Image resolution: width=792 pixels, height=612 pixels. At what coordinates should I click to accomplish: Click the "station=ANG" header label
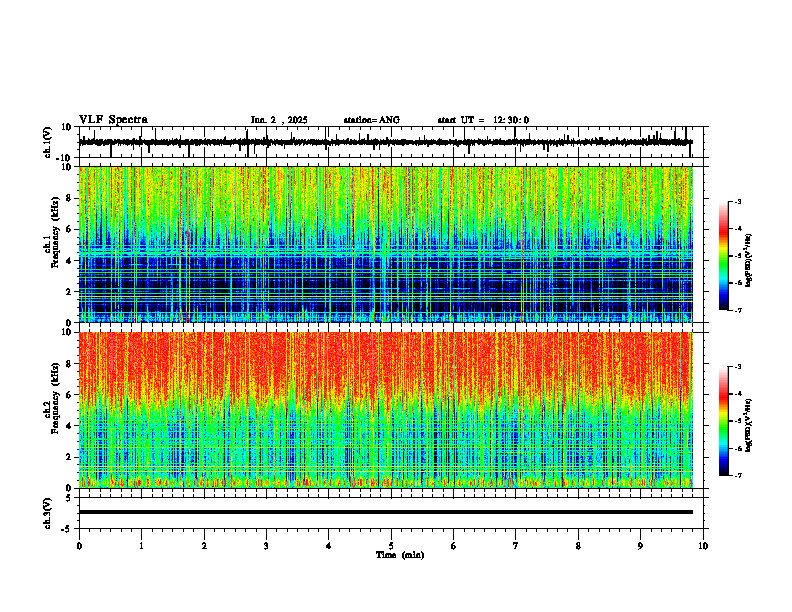click(x=371, y=120)
